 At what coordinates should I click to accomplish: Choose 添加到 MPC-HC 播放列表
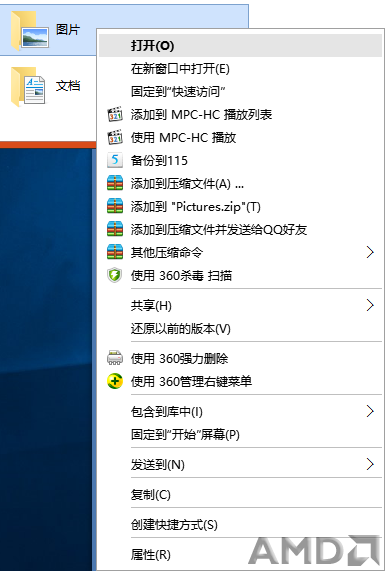[240, 114]
